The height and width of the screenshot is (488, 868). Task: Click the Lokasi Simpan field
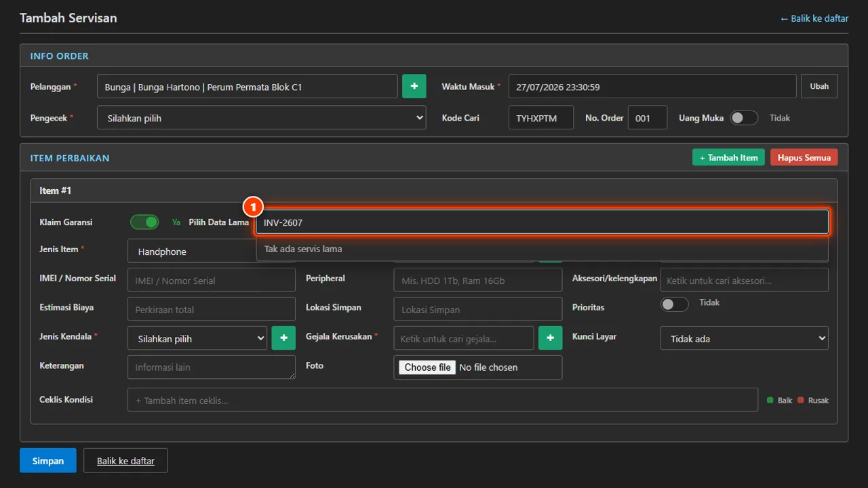click(478, 310)
